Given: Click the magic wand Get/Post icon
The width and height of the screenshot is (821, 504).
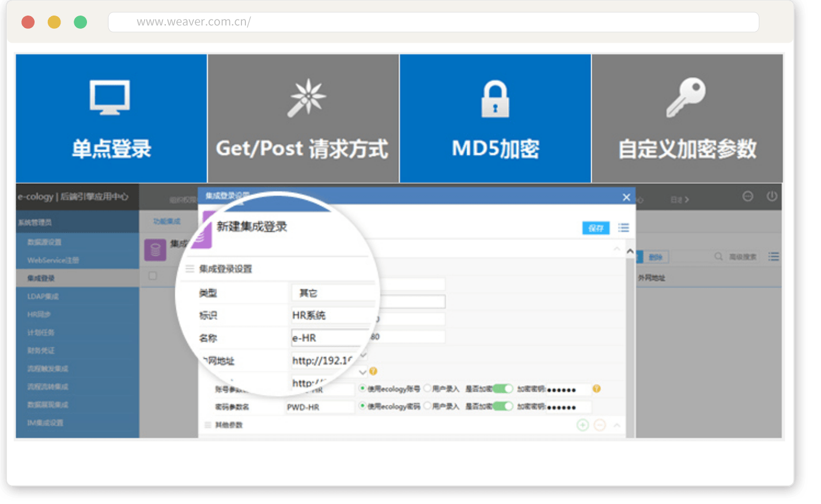Looking at the screenshot, I should (x=307, y=97).
